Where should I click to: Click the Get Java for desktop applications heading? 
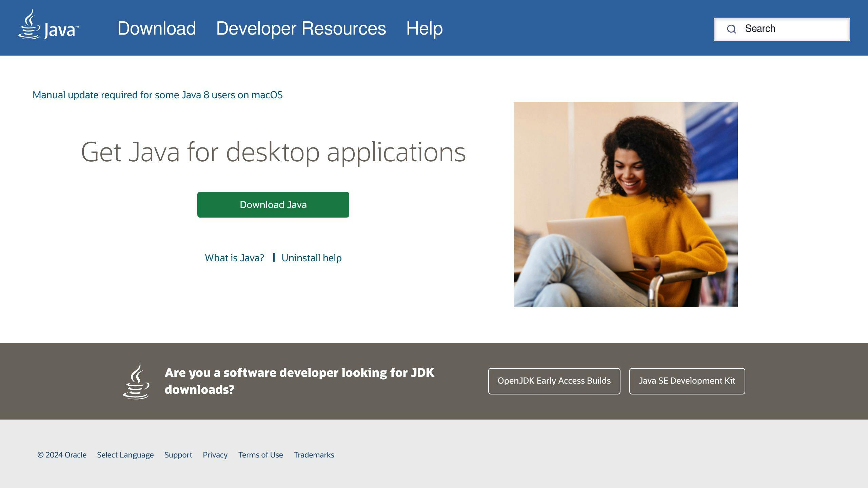coord(273,152)
